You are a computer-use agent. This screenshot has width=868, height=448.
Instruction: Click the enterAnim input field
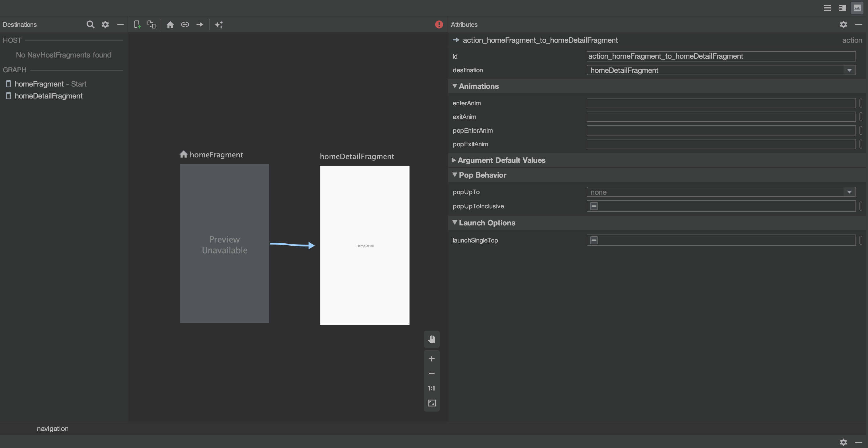click(x=720, y=103)
